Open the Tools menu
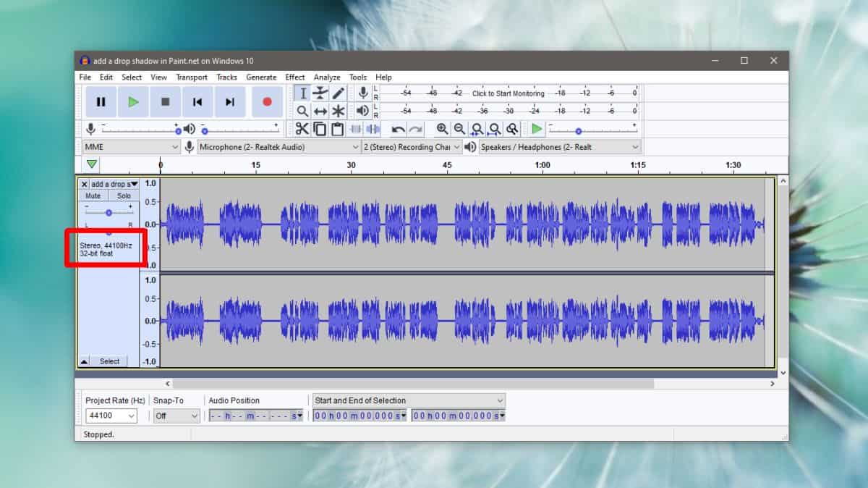The height and width of the screenshot is (488, 868). (x=358, y=77)
